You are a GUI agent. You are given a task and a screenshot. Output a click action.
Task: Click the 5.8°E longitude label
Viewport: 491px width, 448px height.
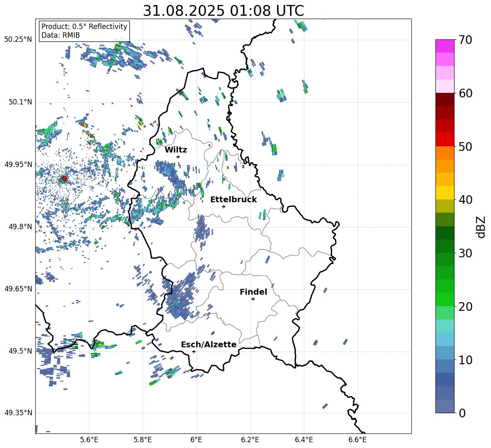(143, 440)
